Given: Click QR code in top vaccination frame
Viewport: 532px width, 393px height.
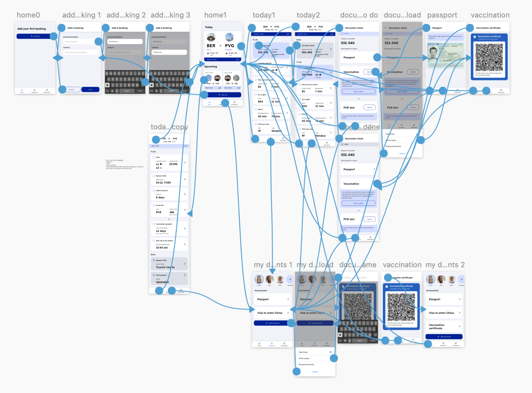Looking at the screenshot, I should (489, 57).
